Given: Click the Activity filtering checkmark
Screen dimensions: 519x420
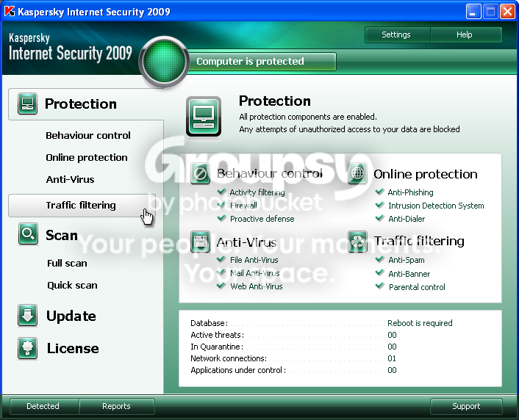Looking at the screenshot, I should click(x=221, y=192).
